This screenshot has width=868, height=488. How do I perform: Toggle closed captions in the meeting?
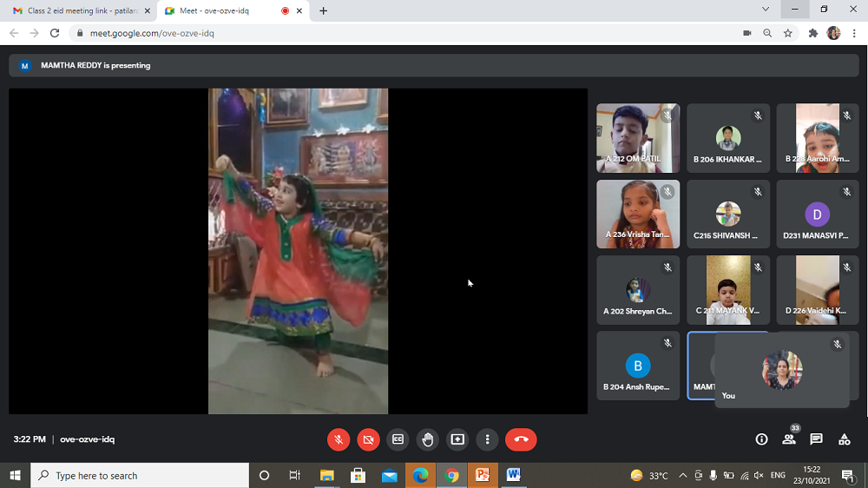[398, 439]
